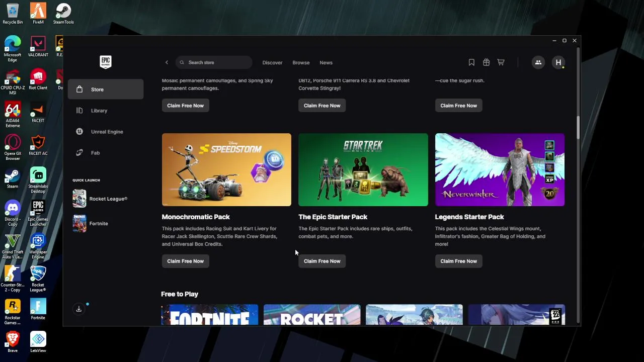Screen dimensions: 644x362
Task: Open the Rocket League tile under Free to Play
Action: (312, 314)
